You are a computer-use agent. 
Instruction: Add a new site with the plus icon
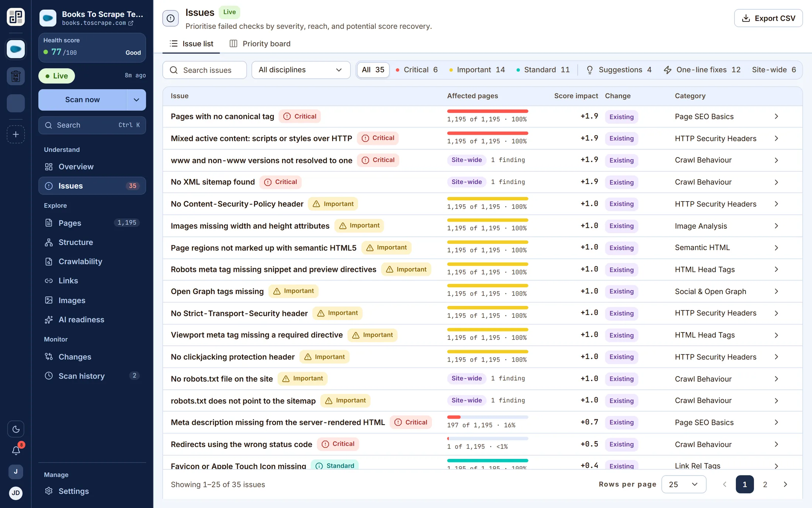pos(16,134)
